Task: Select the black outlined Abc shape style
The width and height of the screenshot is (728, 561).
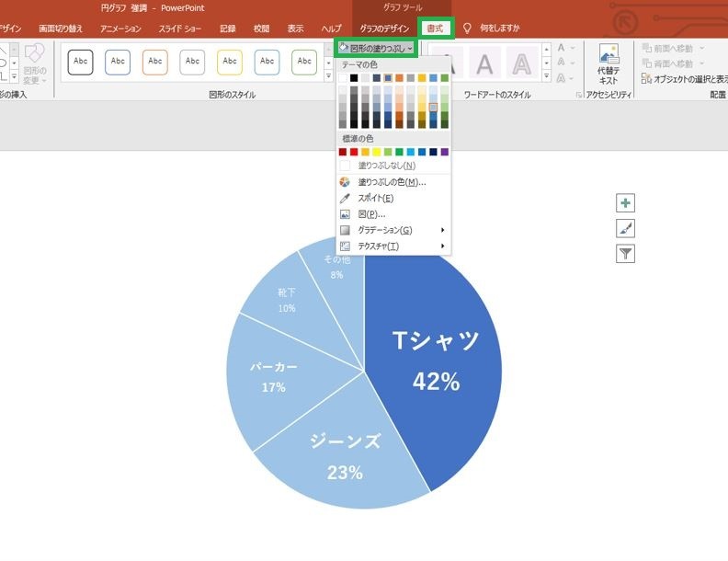Action: tap(80, 63)
